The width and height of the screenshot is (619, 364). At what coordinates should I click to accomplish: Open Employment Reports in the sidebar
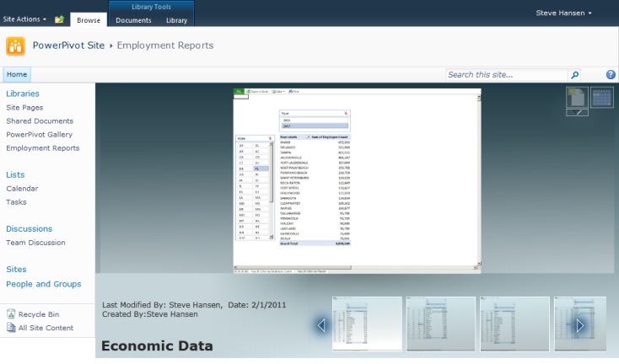click(x=43, y=147)
